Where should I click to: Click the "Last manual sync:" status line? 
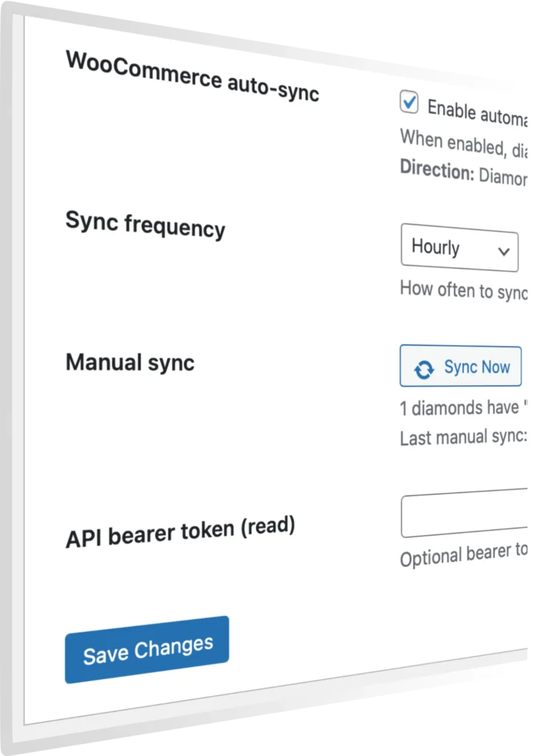[x=463, y=437]
